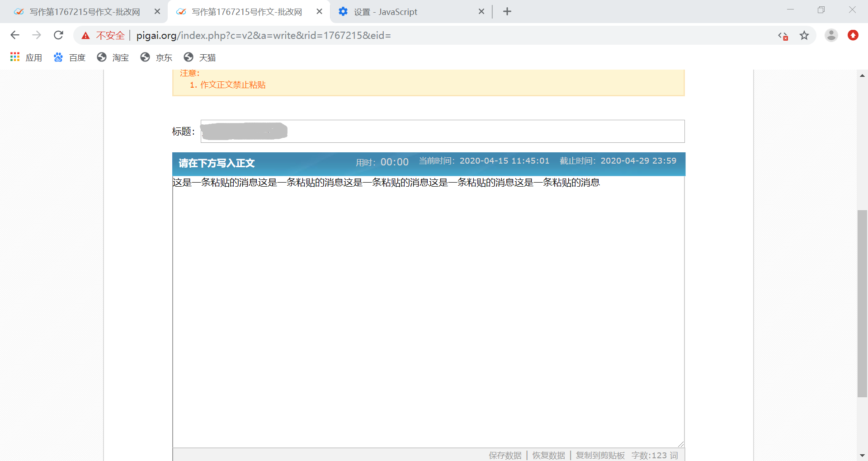Close the first 批改网 tab

click(x=157, y=12)
